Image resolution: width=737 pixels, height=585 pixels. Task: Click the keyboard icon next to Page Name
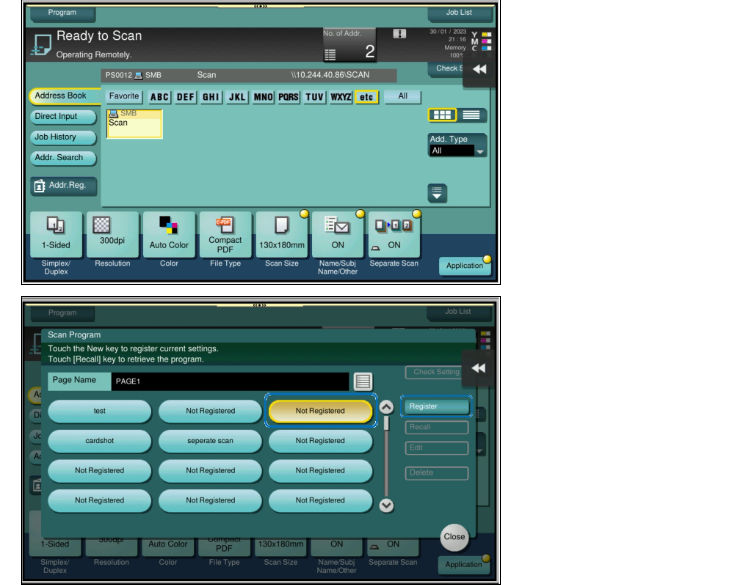[x=362, y=381]
